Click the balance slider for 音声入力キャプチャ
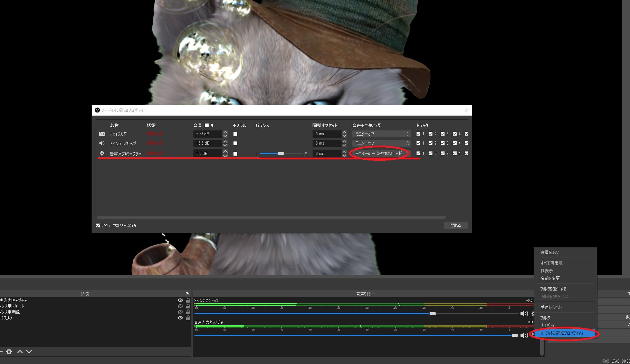 tap(281, 154)
